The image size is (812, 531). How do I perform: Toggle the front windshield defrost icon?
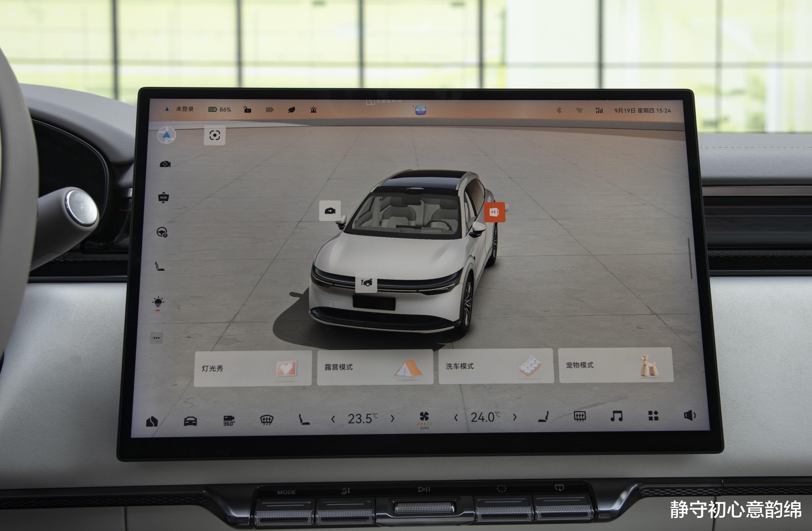[x=266, y=420]
